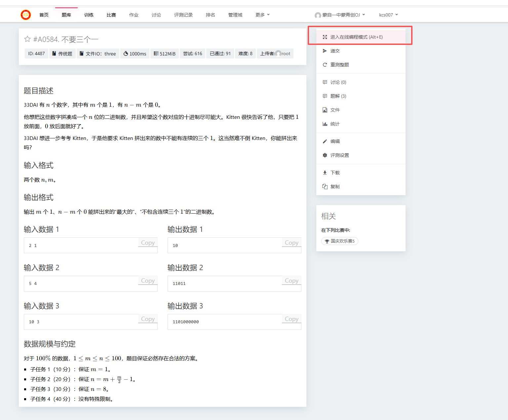
Task: Click the 编辑 pencil edit icon
Action: [x=325, y=141]
